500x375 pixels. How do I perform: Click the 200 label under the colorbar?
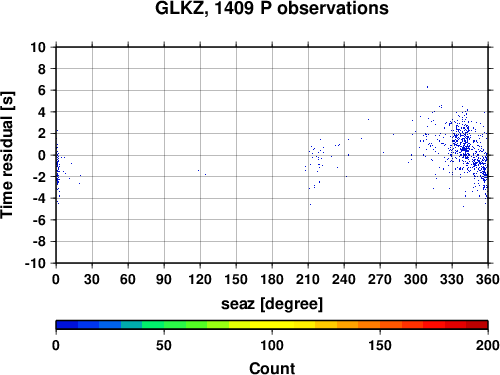pos(488,345)
